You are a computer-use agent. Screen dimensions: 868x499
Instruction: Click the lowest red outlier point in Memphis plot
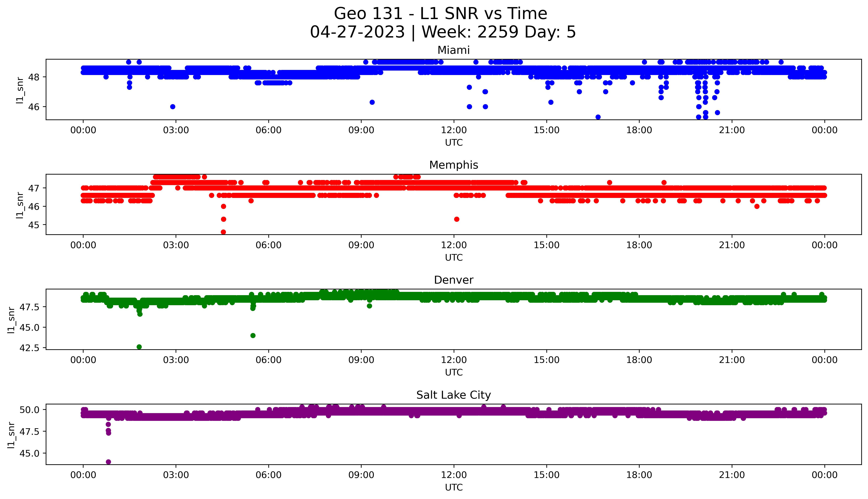(x=223, y=232)
